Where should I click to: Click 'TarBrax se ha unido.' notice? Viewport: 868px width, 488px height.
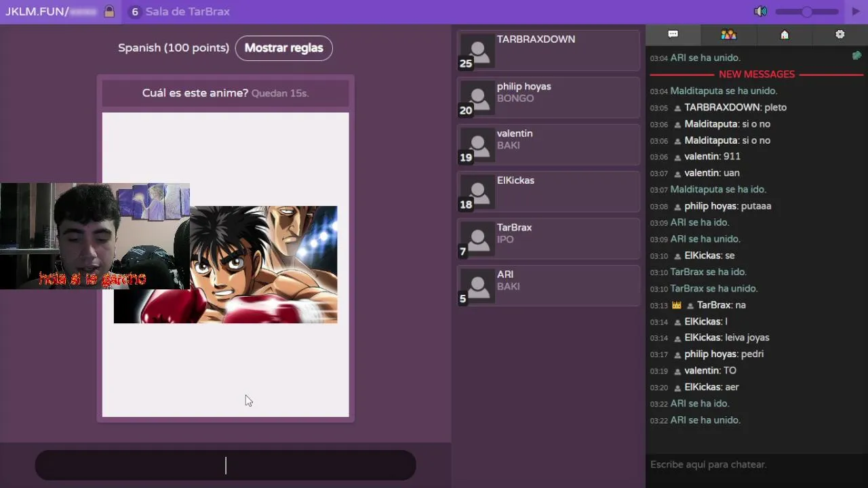click(x=714, y=289)
